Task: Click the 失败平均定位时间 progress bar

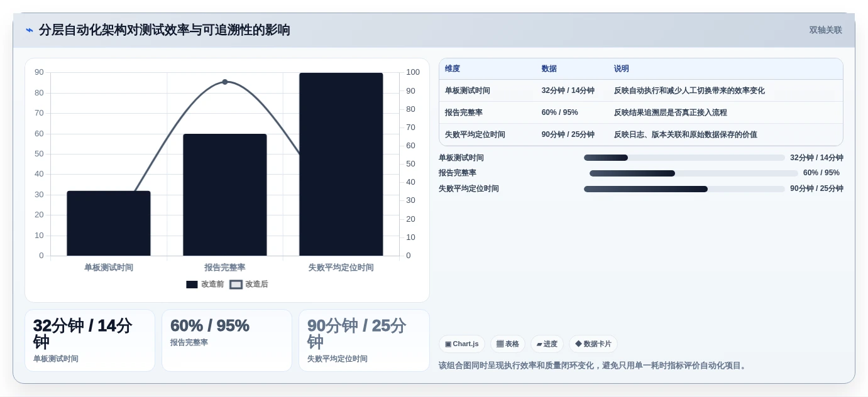Action: click(x=684, y=189)
